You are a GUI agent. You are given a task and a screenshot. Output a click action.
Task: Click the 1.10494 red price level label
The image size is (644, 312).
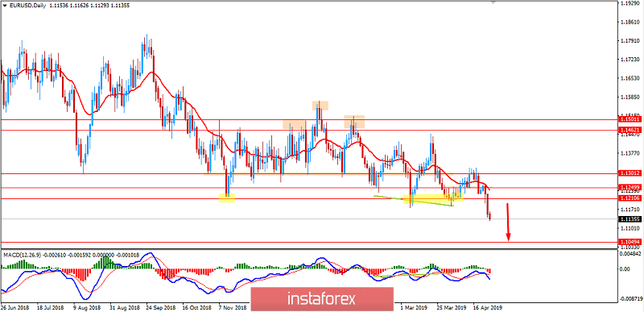tap(630, 242)
